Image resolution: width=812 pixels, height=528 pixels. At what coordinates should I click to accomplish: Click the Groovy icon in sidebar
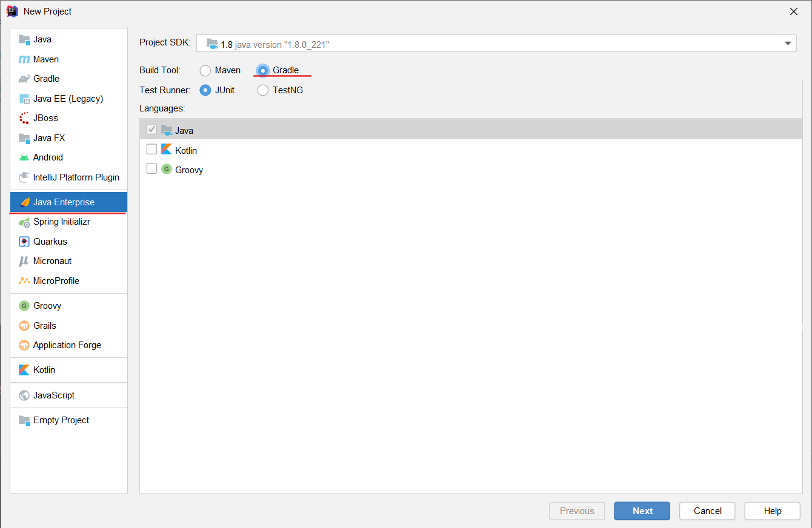[24, 306]
